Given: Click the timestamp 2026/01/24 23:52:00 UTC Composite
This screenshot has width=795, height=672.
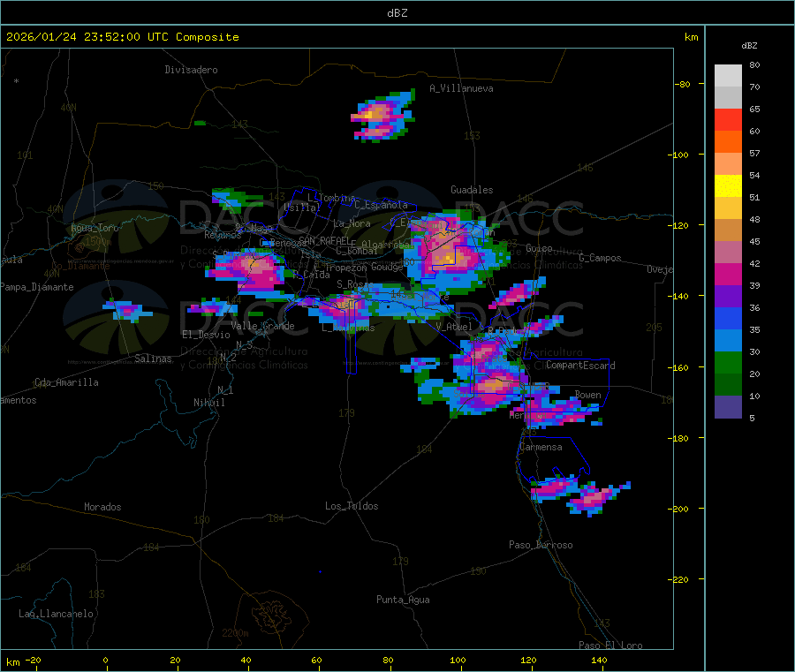Looking at the screenshot, I should pyautogui.click(x=122, y=37).
